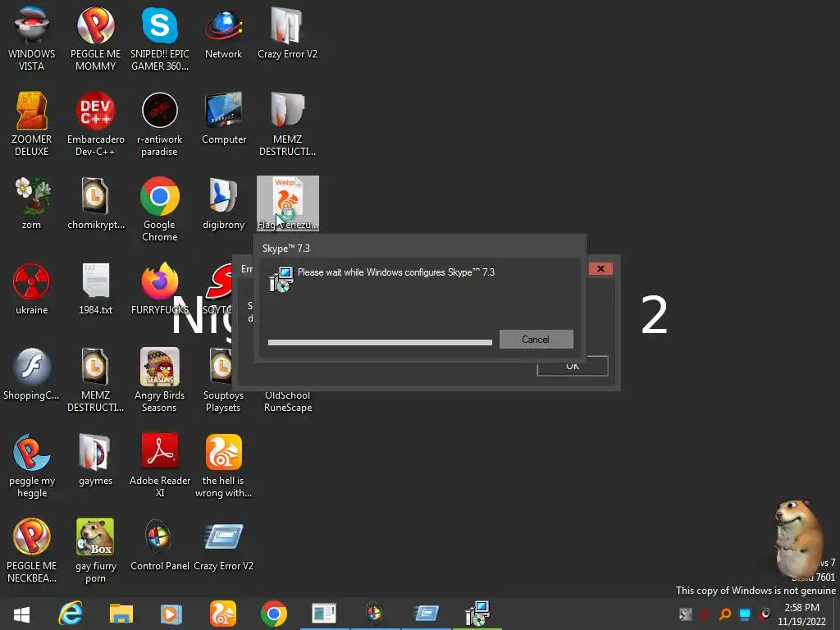Switch to the Control Panel taskbar window

click(x=374, y=614)
